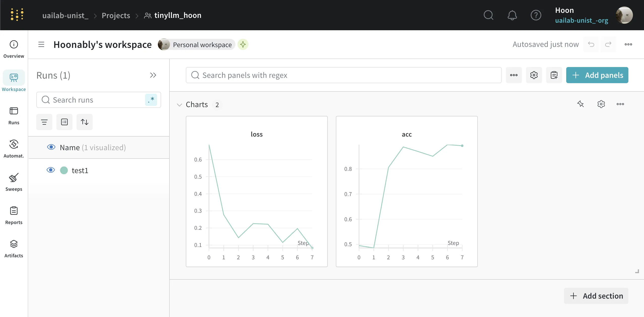Click the clipboard report icon near Add panels
Image resolution: width=644 pixels, height=317 pixels.
[554, 75]
